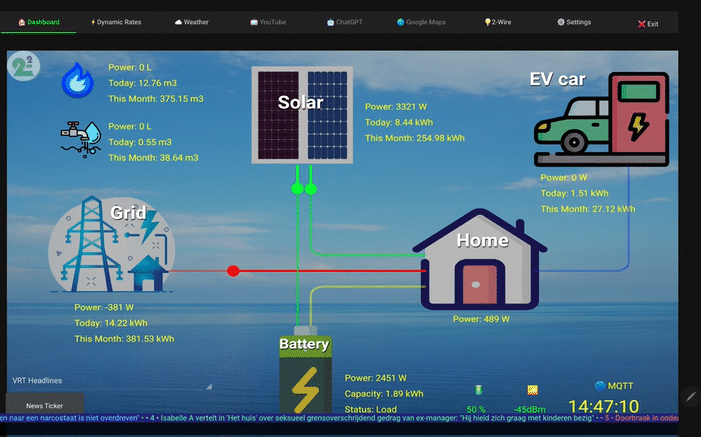The height and width of the screenshot is (437, 701).
Task: Open the Weather tab
Action: coord(192,22)
